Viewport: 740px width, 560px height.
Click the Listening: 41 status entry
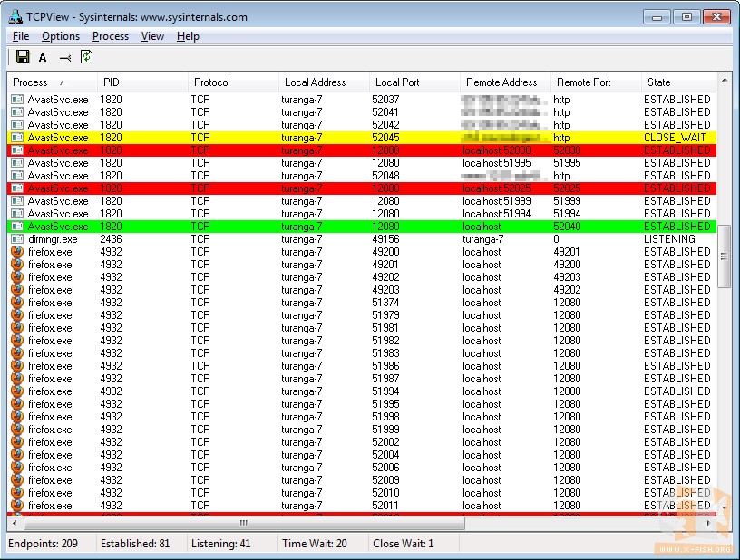(221, 544)
